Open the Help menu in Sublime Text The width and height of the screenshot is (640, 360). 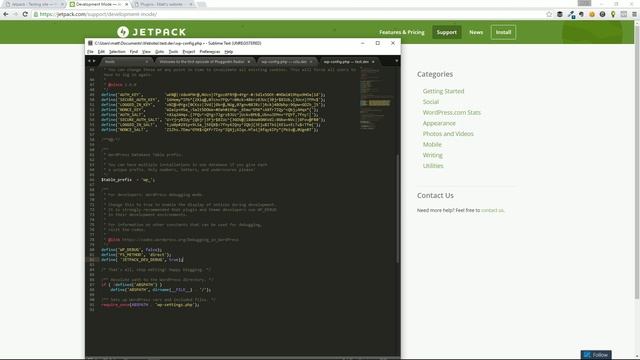tap(229, 52)
